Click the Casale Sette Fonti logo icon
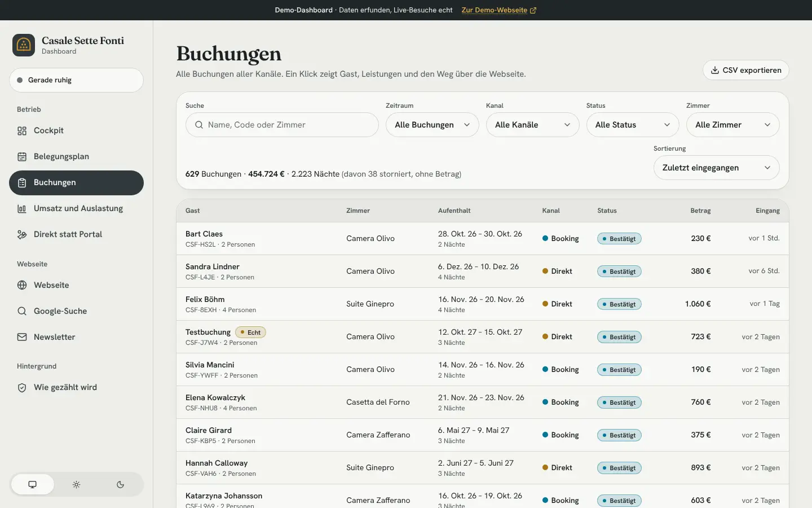 coord(24,45)
